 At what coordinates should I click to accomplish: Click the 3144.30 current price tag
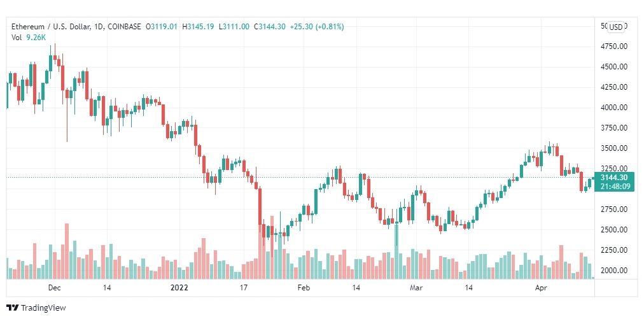pos(613,178)
